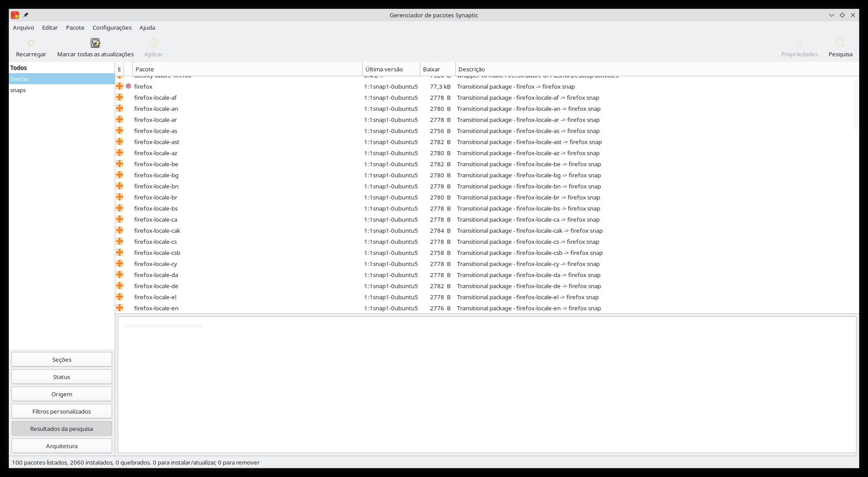Click the package count status bar text
868x477 pixels.
point(136,462)
